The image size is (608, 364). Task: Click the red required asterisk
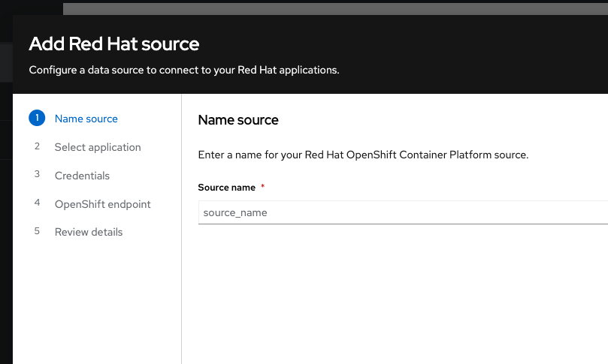point(262,187)
